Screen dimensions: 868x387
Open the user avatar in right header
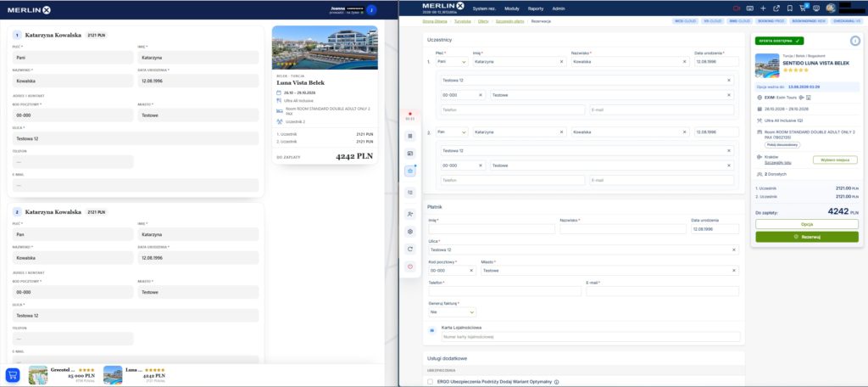tap(831, 8)
